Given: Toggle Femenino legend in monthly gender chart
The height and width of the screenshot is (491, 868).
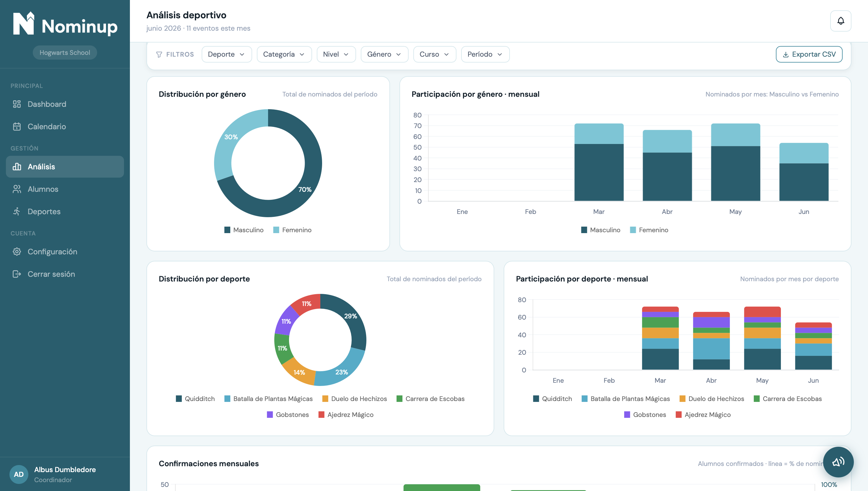Looking at the screenshot, I should pyautogui.click(x=649, y=230).
